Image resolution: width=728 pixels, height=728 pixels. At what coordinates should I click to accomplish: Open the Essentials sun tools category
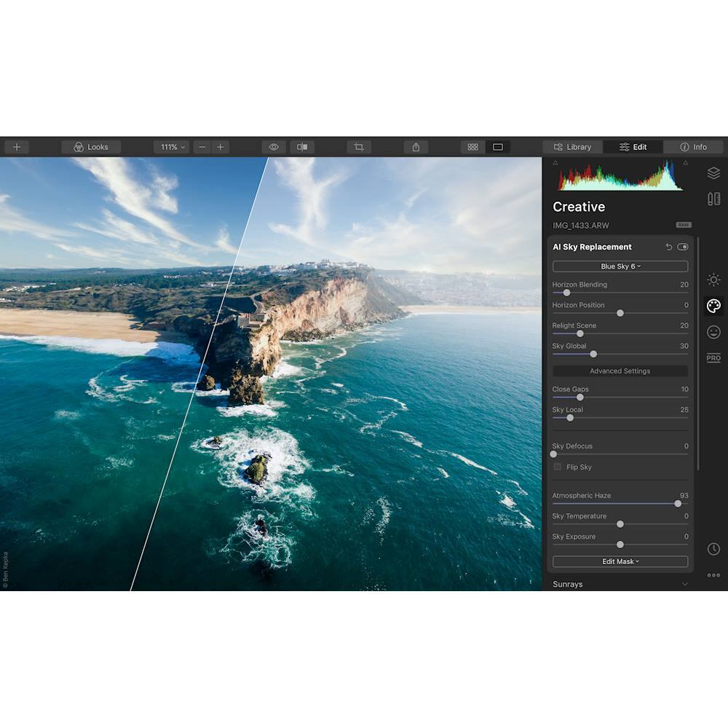point(713,280)
